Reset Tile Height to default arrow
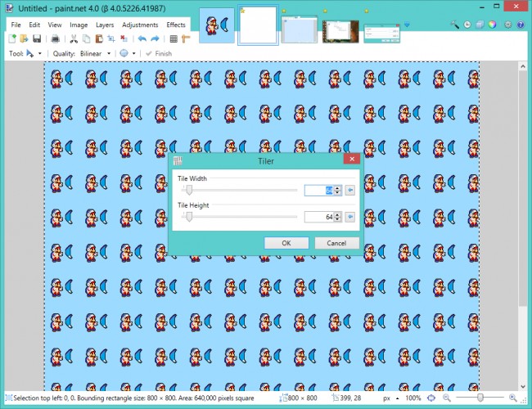The width and height of the screenshot is (532, 409). [349, 217]
